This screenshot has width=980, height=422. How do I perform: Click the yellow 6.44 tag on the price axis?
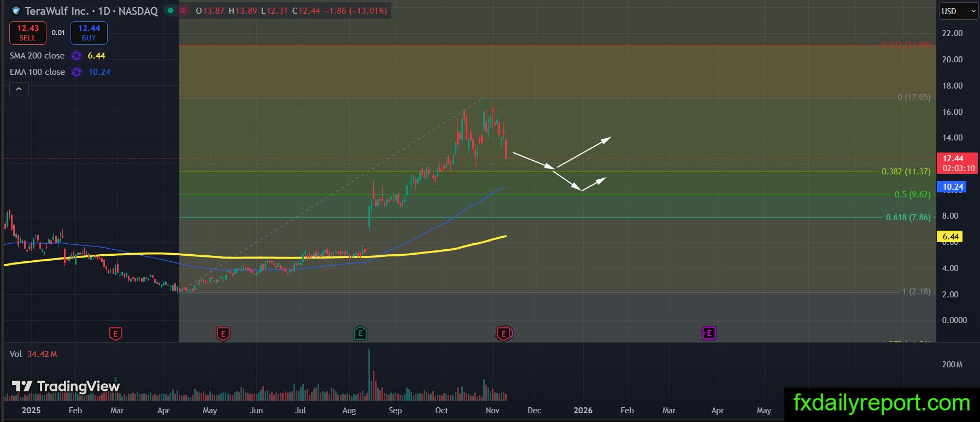pyautogui.click(x=951, y=237)
